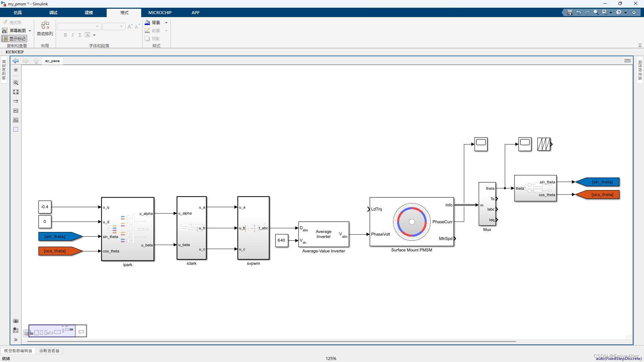The height and width of the screenshot is (362, 644).
Task: Click the annotation text tool icon in palette
Action: (16, 111)
